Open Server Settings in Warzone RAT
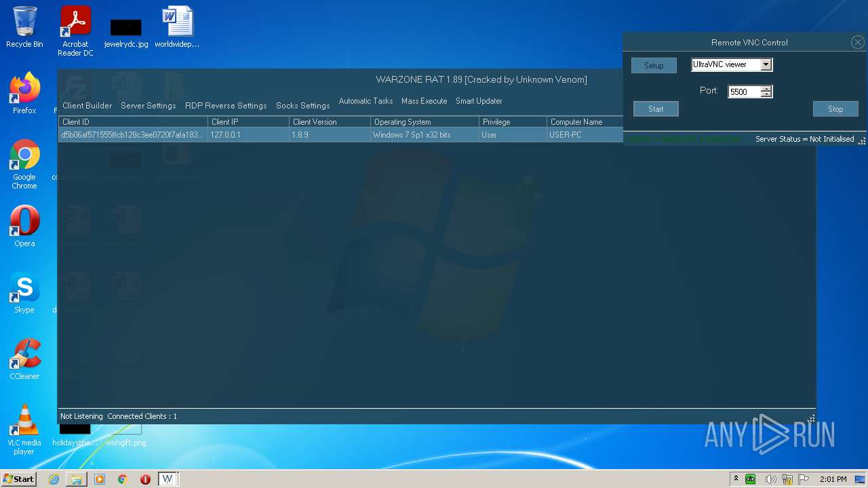 pos(149,106)
